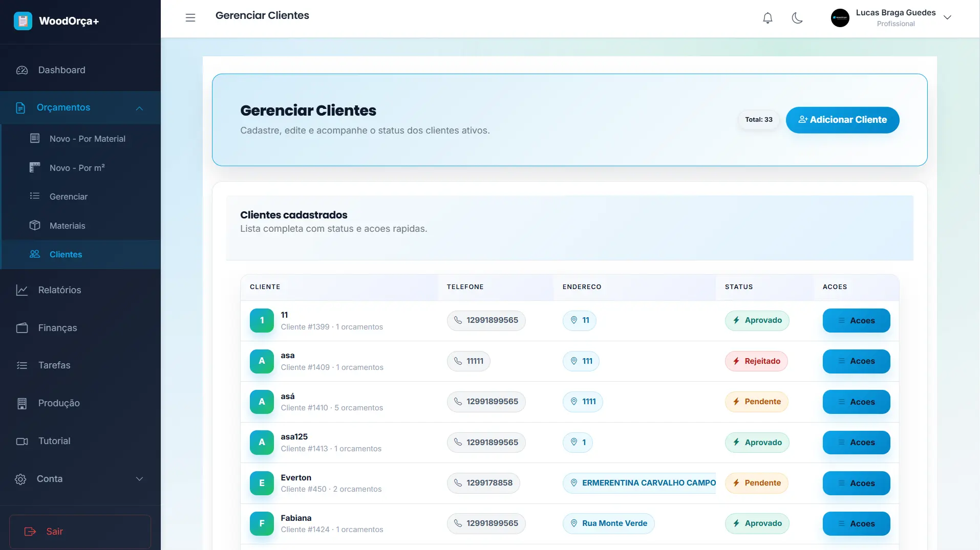This screenshot has width=980, height=550.
Task: Click the Finanças wallet icon
Action: (x=22, y=328)
